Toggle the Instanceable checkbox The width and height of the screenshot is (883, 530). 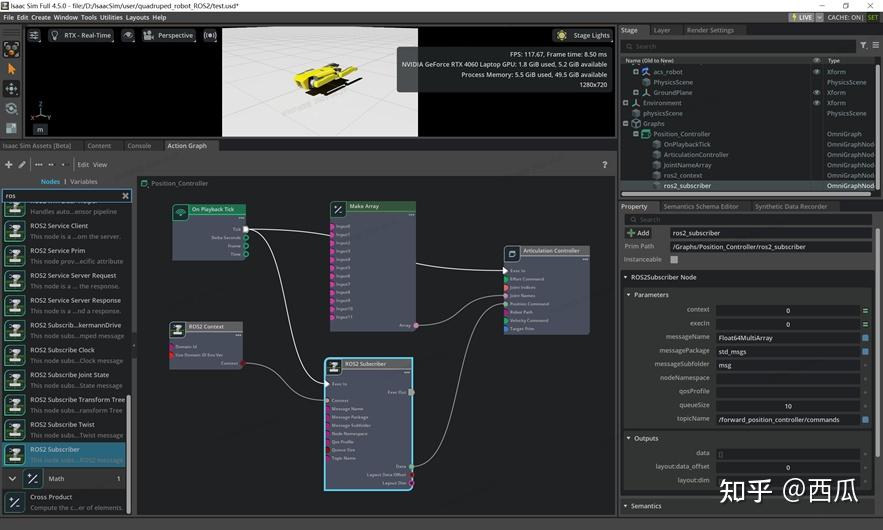pyautogui.click(x=674, y=259)
